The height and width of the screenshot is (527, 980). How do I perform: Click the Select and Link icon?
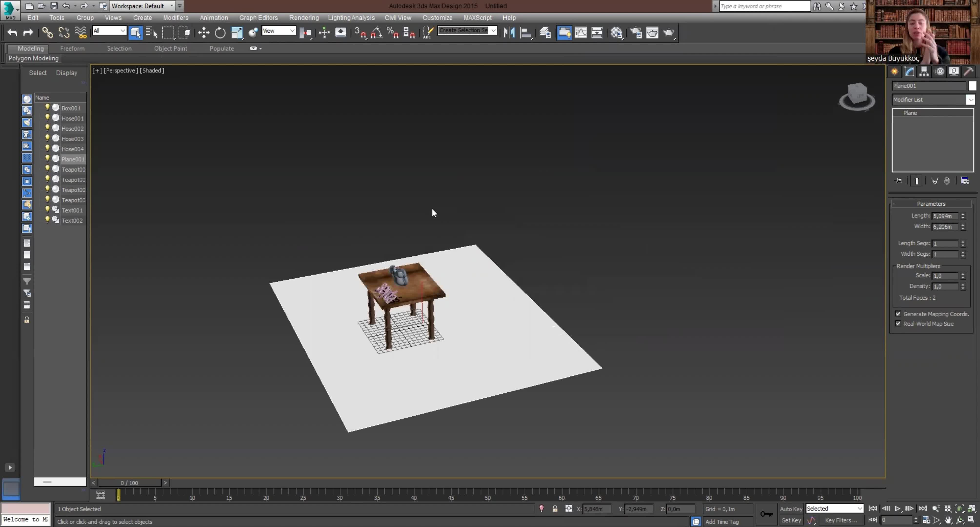click(x=48, y=33)
